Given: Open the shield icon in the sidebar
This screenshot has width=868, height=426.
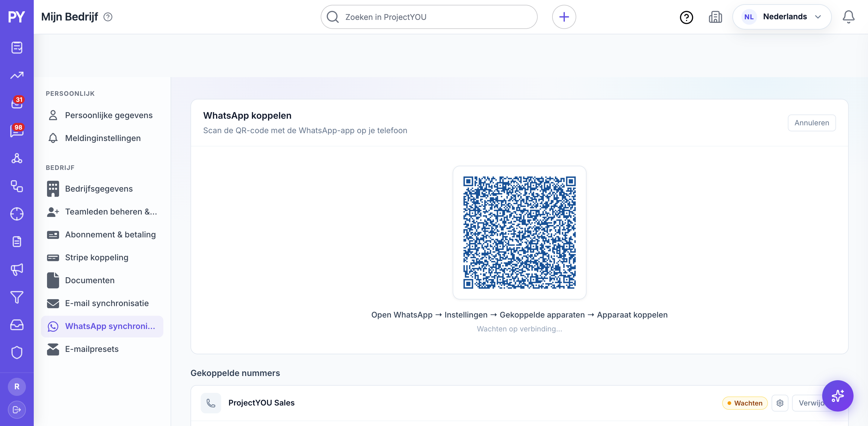Looking at the screenshot, I should pyautogui.click(x=17, y=352).
